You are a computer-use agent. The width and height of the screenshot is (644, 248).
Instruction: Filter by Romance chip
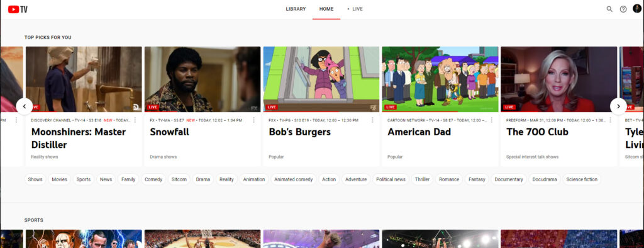tap(449, 179)
